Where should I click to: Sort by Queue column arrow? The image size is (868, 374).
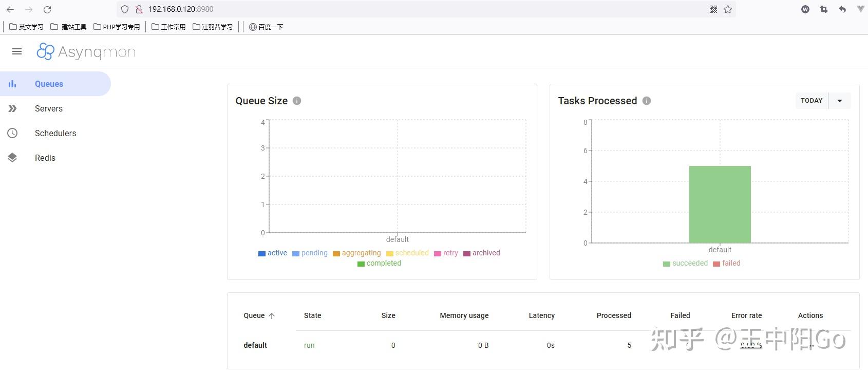pyautogui.click(x=272, y=316)
